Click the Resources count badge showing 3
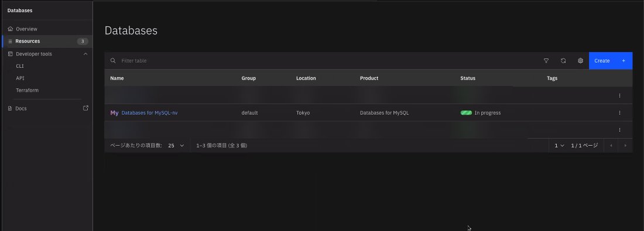This screenshot has height=231, width=644. [x=83, y=41]
